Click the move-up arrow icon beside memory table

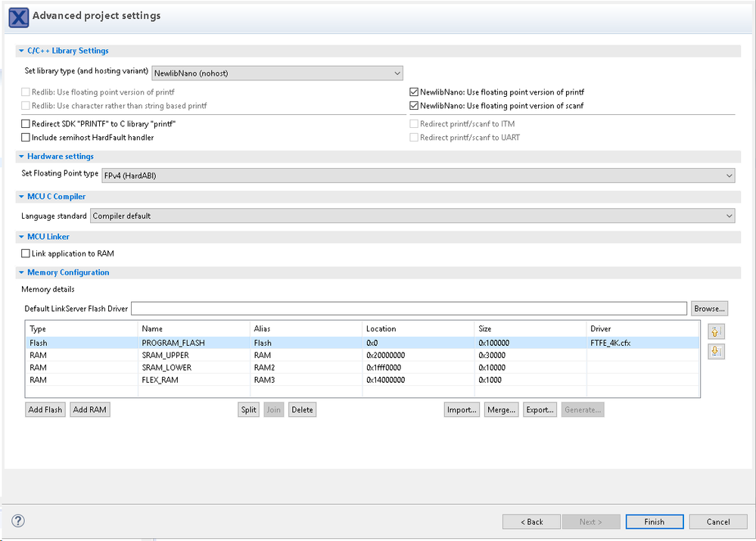click(x=716, y=332)
